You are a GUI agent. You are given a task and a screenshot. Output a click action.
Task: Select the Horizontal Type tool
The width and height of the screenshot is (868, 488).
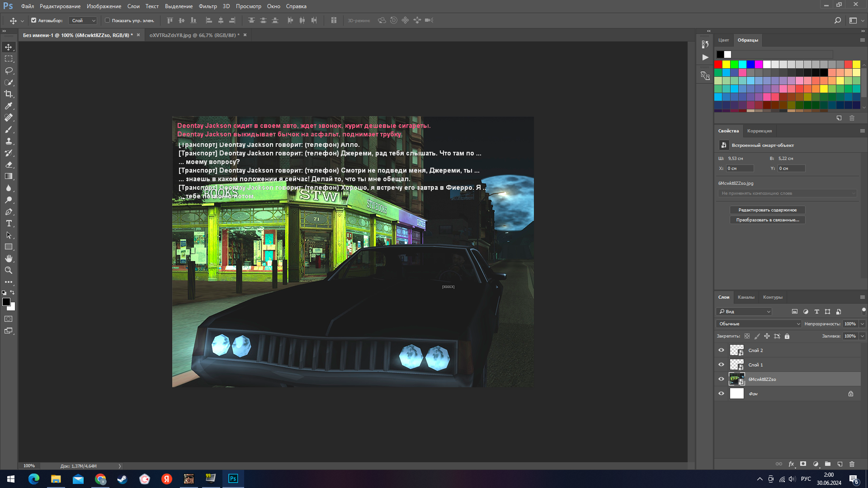(x=9, y=224)
